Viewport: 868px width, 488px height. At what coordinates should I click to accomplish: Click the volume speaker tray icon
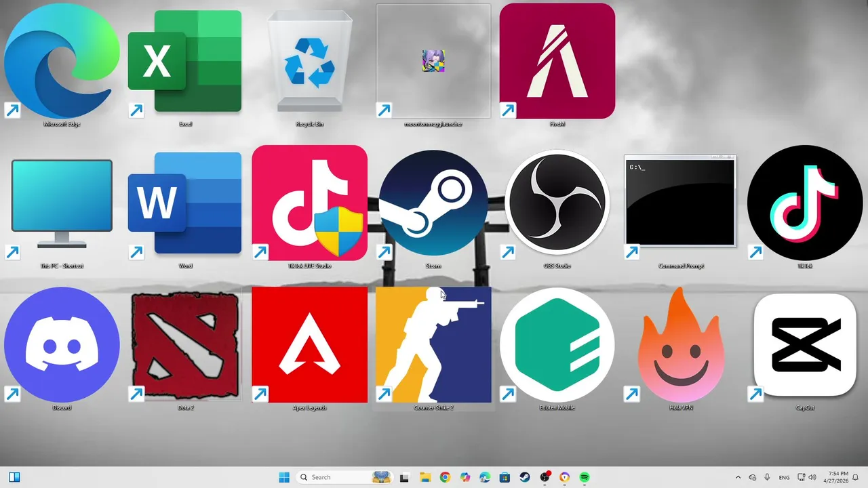click(812, 477)
